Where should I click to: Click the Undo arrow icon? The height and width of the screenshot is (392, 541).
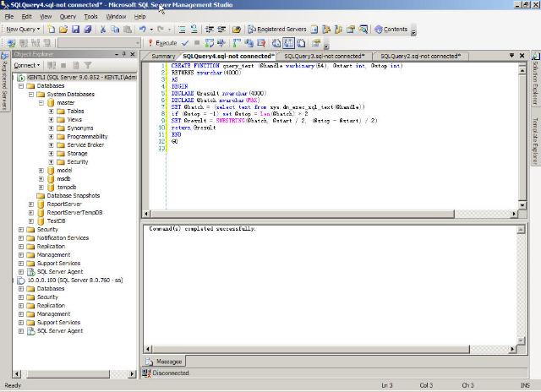point(142,29)
